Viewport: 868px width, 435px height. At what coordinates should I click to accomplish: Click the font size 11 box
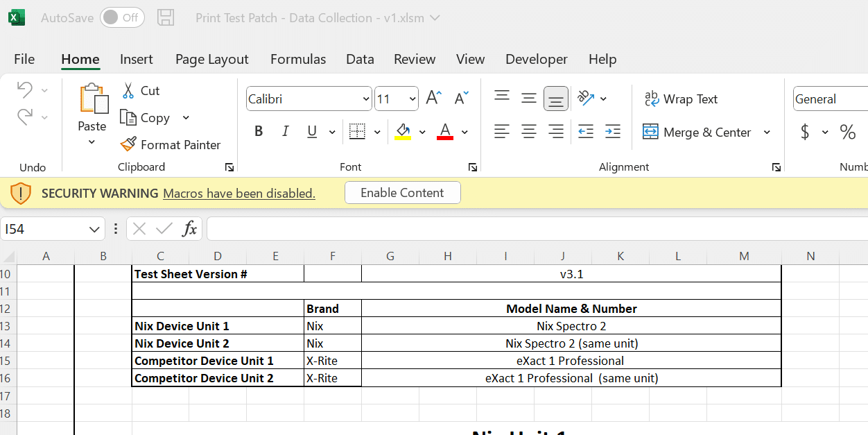(397, 99)
